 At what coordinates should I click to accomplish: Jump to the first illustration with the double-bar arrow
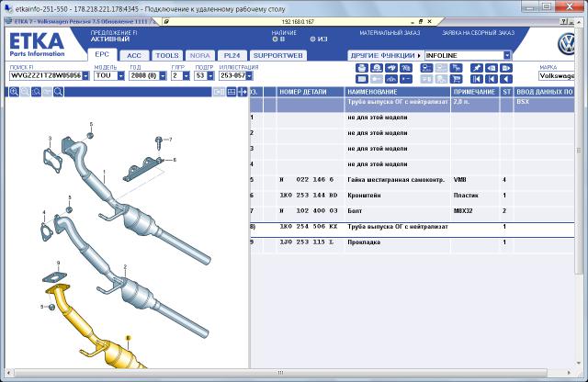point(477,79)
